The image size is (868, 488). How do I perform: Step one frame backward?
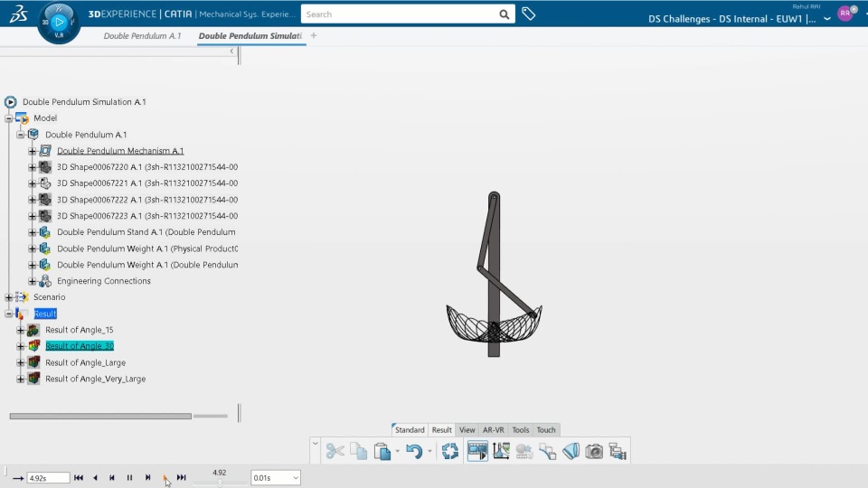pyautogui.click(x=112, y=477)
